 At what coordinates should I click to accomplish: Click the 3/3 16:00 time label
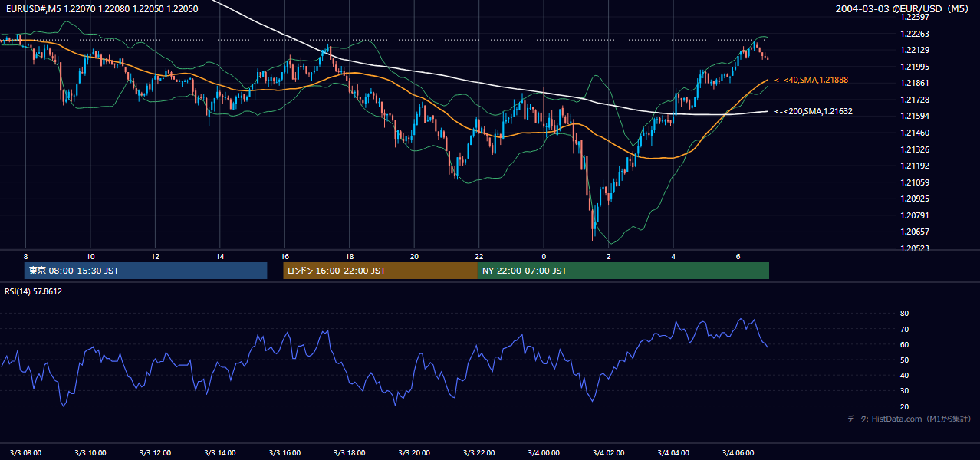pyautogui.click(x=285, y=452)
